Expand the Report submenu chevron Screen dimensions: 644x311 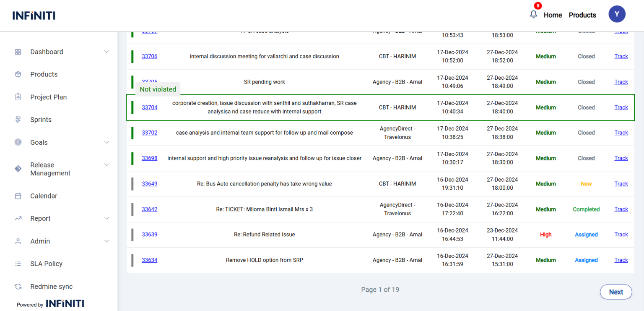point(106,218)
